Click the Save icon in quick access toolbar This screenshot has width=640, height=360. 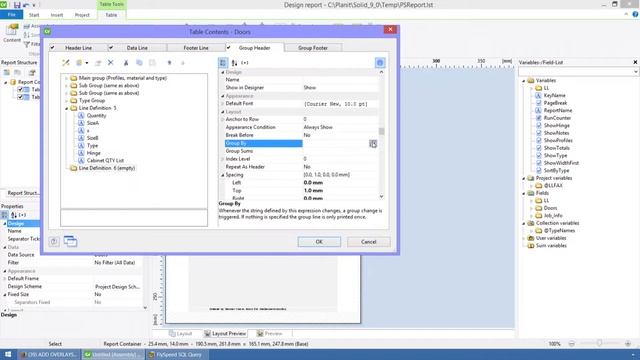click(x=17, y=5)
